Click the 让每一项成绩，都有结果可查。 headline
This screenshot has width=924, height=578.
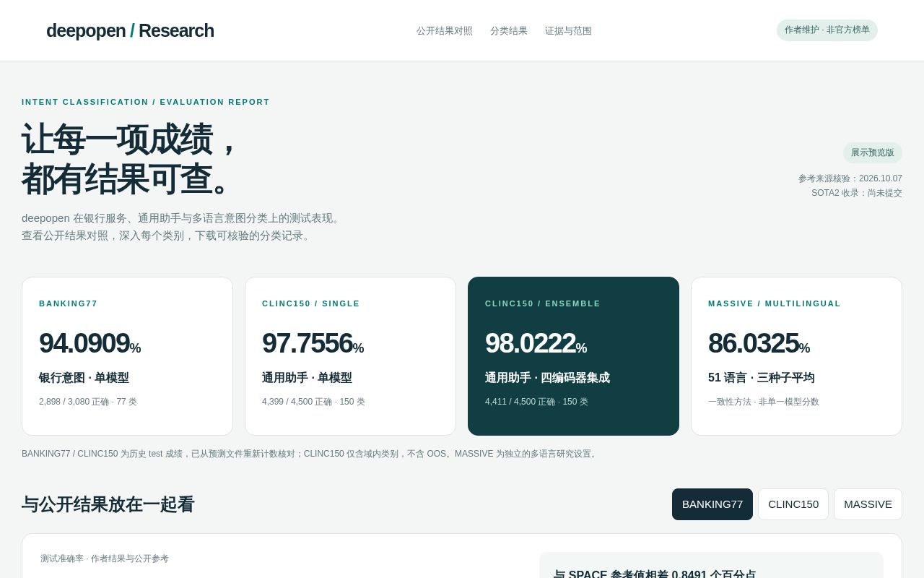[131, 159]
